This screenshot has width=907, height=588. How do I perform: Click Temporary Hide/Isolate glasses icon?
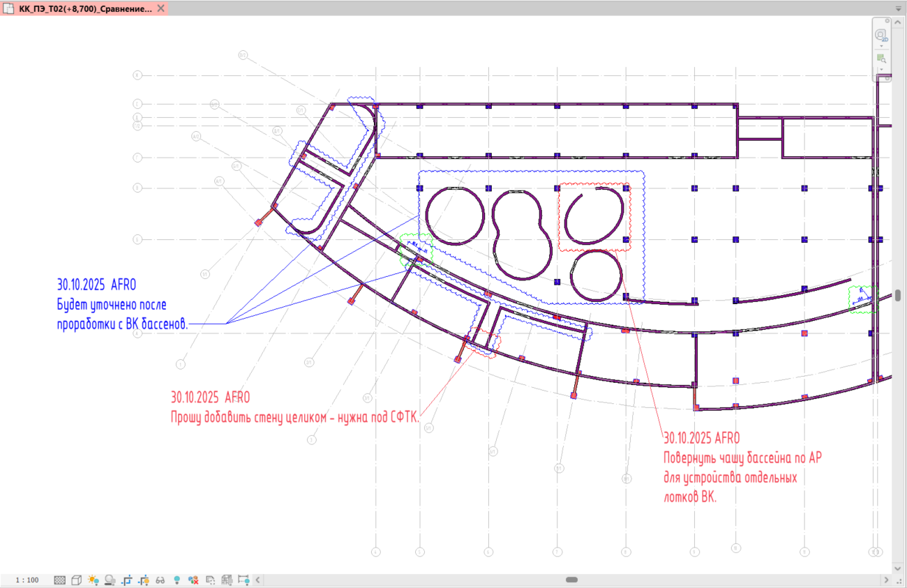pyautogui.click(x=160, y=580)
